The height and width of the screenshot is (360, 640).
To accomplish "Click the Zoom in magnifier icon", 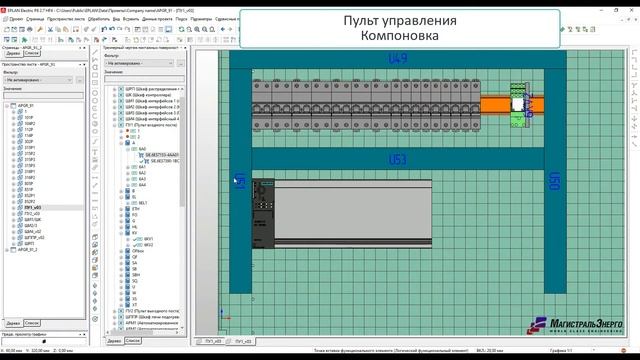I will 197,29.
